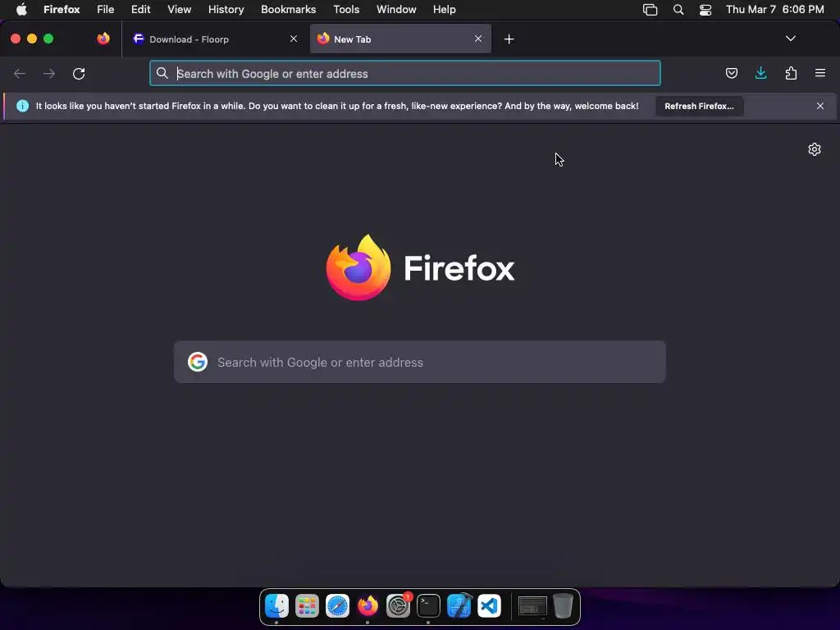Viewport: 840px width, 630px height.
Task: Click the Firefox icon in the Dock
Action: click(367, 606)
